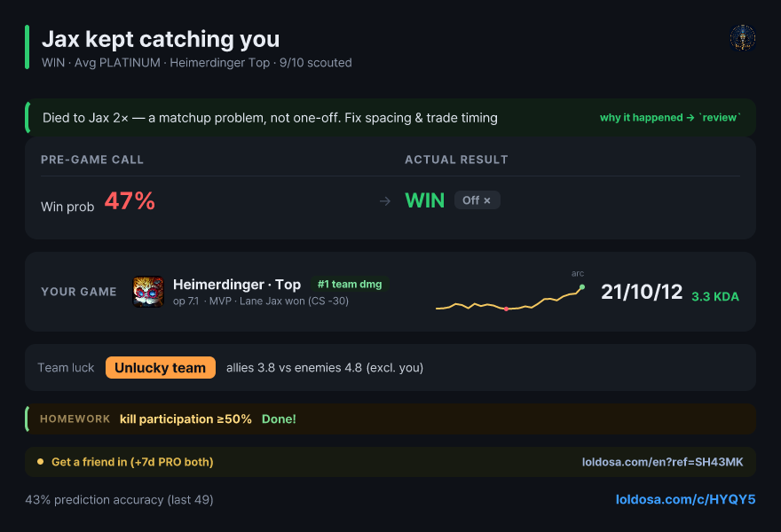Image resolution: width=781 pixels, height=532 pixels.
Task: Click the yellow bullet beside Get a friend in
Action: tap(40, 462)
